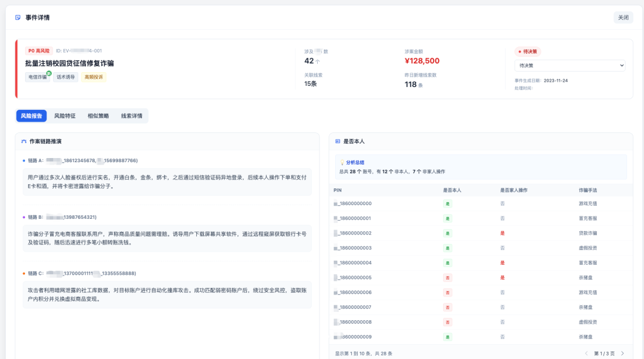Click the red 待决策 status badge

528,52
